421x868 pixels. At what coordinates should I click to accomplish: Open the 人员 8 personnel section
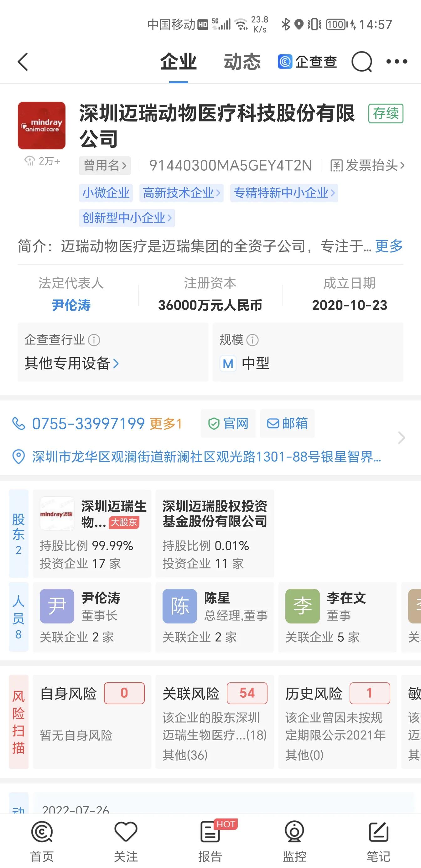tap(18, 617)
